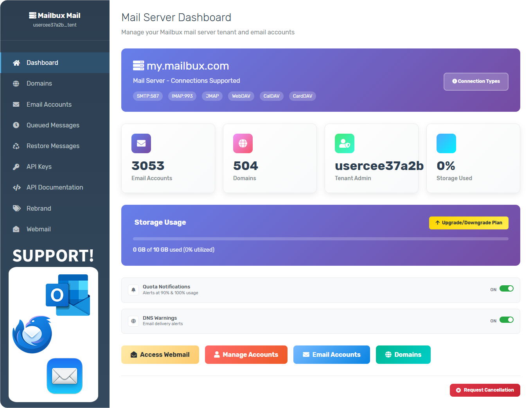This screenshot has height=408, width=532.
Task: Click the Thunderbird logo in Support panel
Action: tap(32, 335)
